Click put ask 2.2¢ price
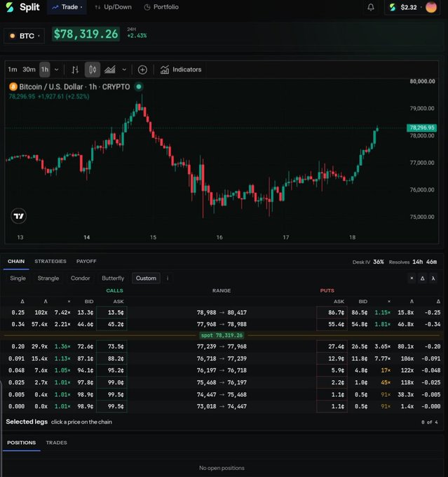Screen dimensions: 448x477 coord(332,382)
